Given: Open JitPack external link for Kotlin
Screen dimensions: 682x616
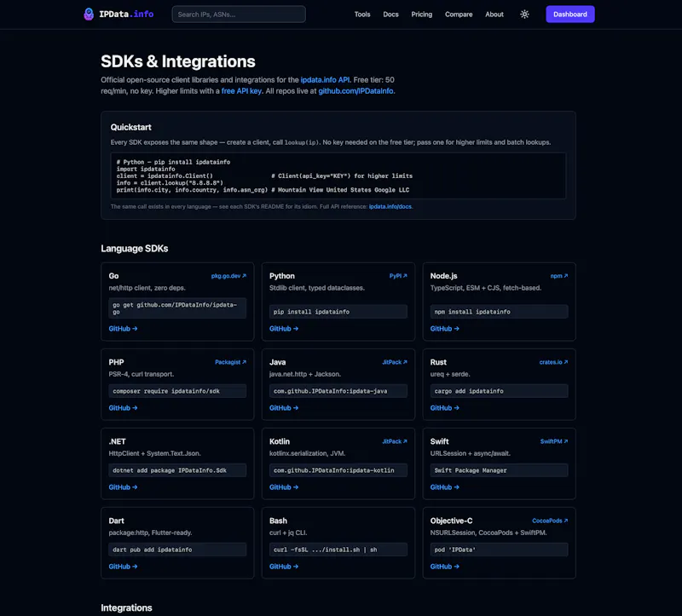Looking at the screenshot, I should click(395, 441).
